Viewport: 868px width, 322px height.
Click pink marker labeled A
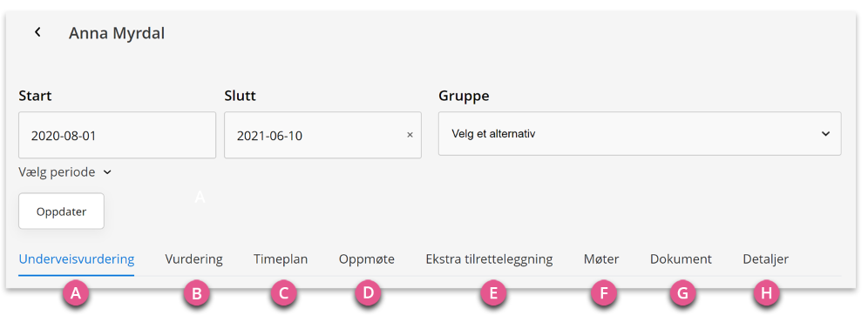click(77, 294)
